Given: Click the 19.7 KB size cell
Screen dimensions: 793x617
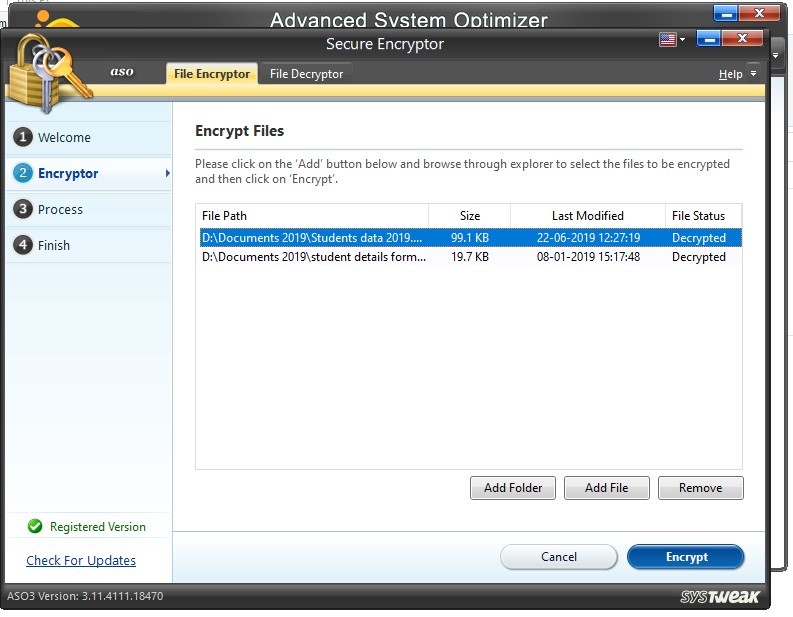Looking at the screenshot, I should pos(470,257).
